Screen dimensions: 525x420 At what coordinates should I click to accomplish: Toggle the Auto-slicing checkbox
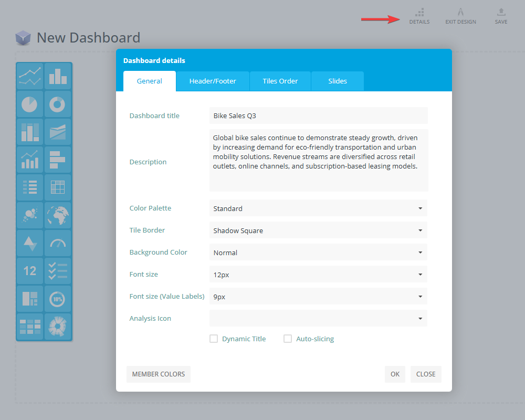tap(288, 339)
